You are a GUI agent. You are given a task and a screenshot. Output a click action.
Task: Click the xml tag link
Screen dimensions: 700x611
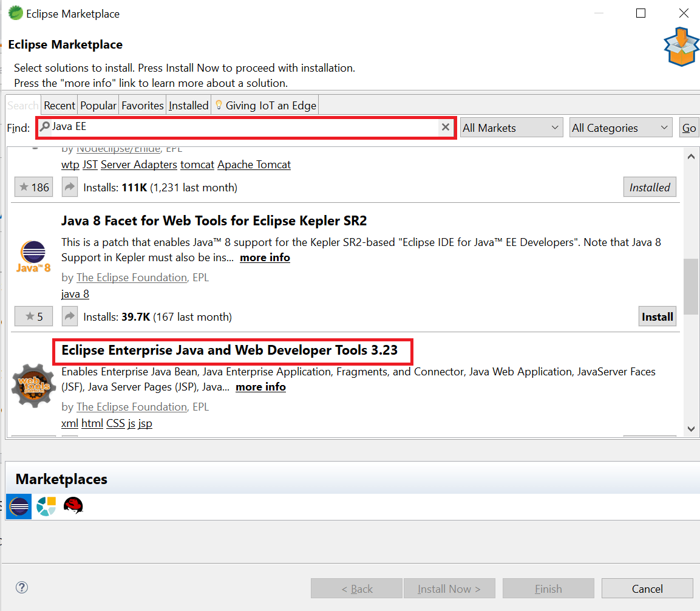pyautogui.click(x=70, y=423)
